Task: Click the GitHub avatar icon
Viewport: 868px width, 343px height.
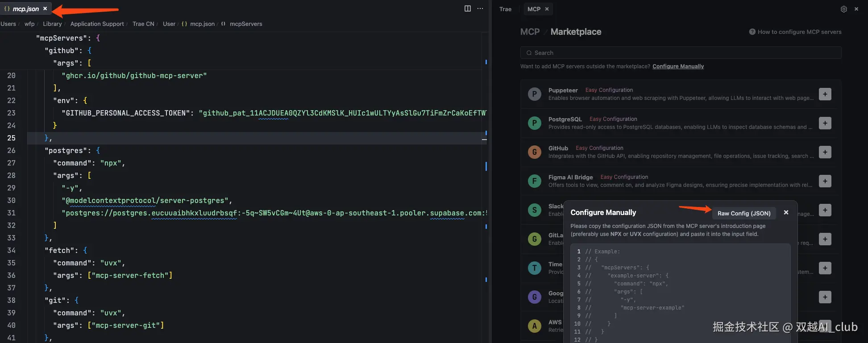Action: [534, 152]
